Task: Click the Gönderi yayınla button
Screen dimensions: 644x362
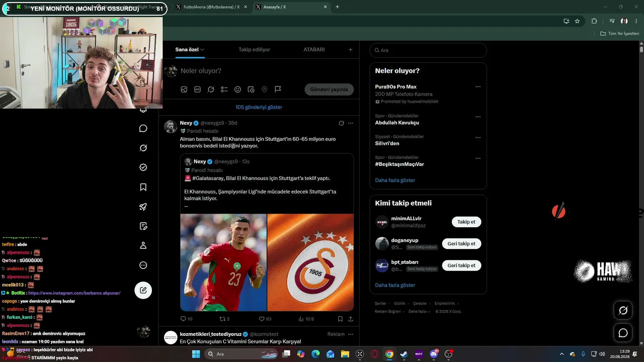Action: tap(329, 89)
